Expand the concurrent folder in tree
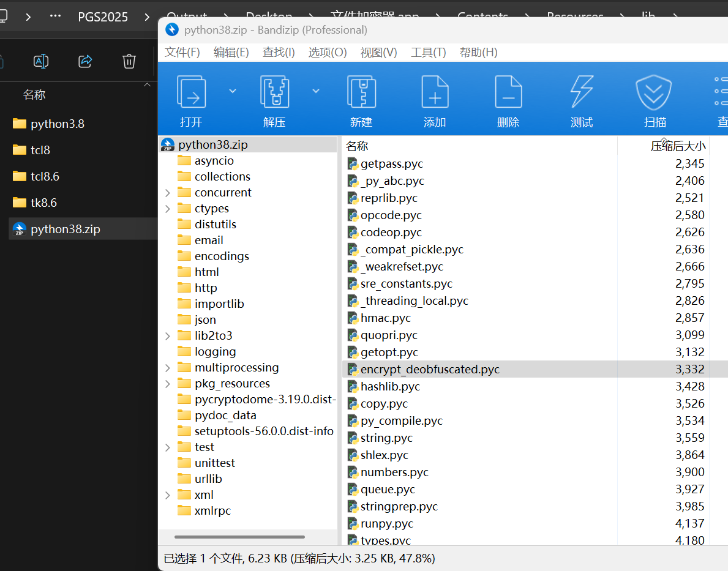The height and width of the screenshot is (571, 728). tap(168, 193)
